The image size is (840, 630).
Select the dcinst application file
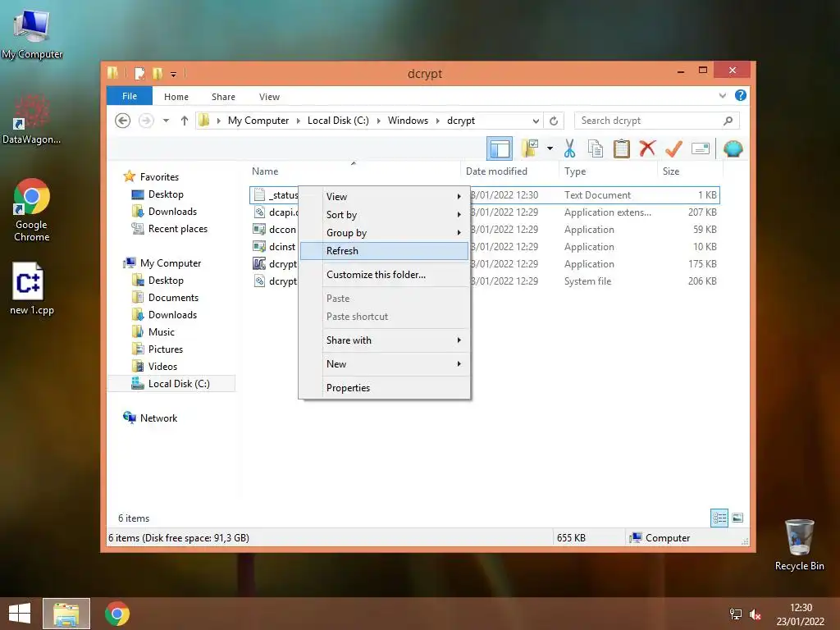click(275, 246)
